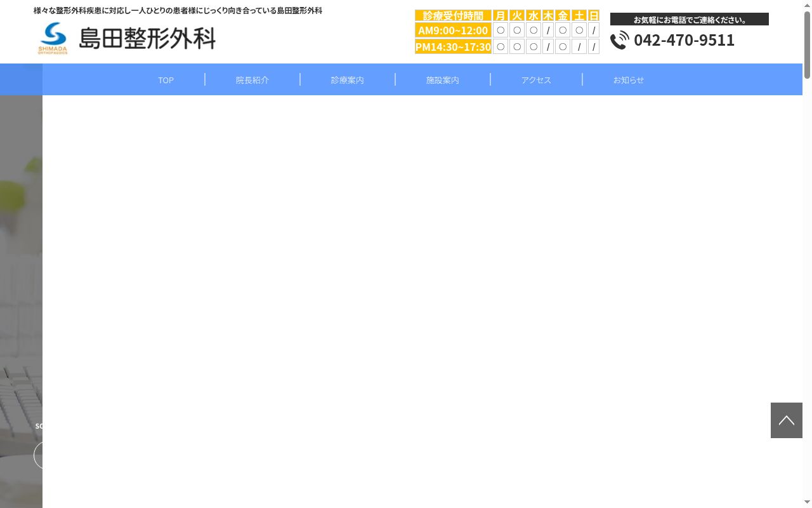
Task: Click the PM Saturday closed slash cell
Action: point(579,46)
